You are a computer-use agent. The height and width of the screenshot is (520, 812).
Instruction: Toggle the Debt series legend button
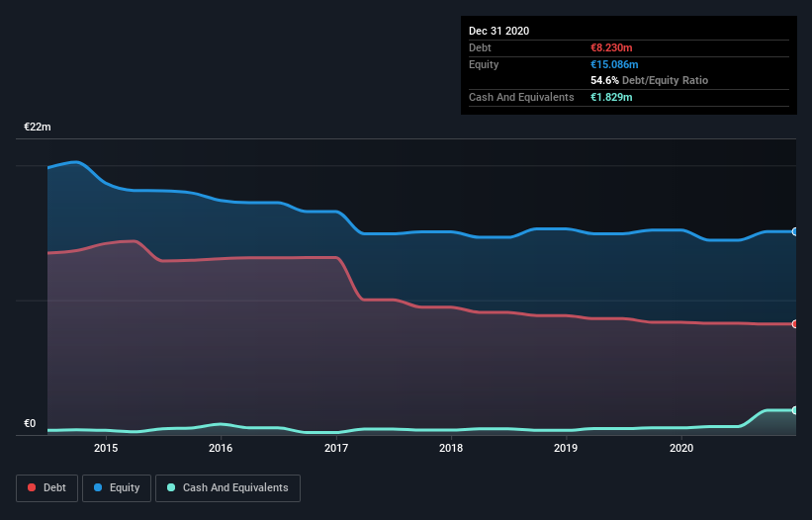(47, 488)
